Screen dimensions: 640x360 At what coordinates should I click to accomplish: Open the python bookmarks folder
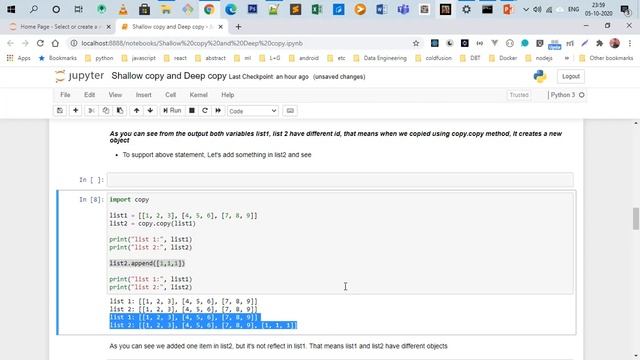click(99, 58)
